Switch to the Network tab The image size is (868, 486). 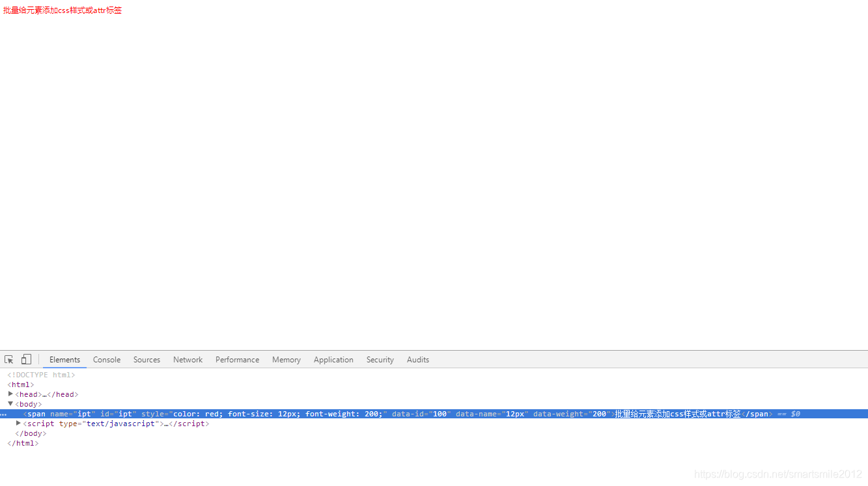point(188,360)
